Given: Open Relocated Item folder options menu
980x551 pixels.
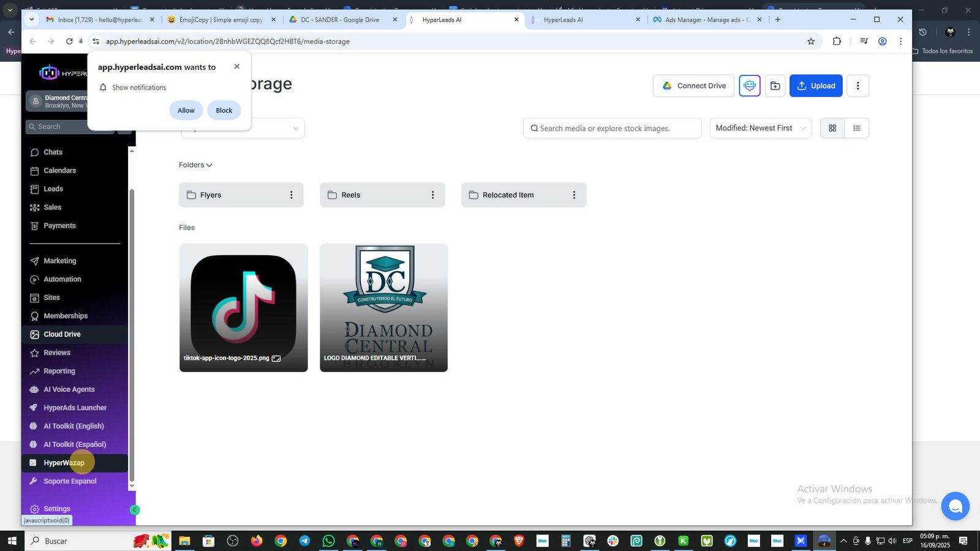Looking at the screenshot, I should [574, 195].
